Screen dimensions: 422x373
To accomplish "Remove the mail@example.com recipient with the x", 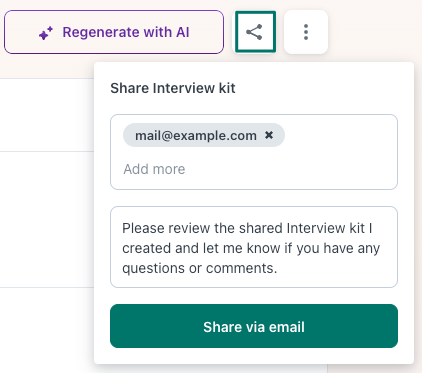I will (x=269, y=135).
